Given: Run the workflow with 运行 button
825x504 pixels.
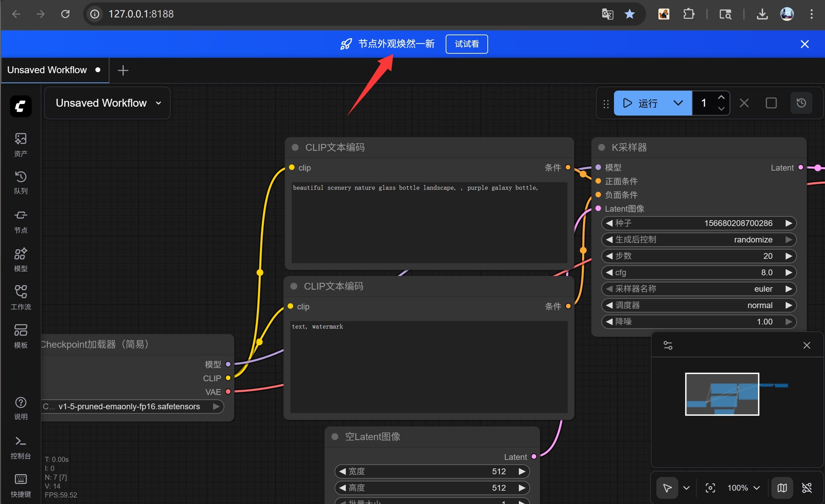Looking at the screenshot, I should (641, 103).
